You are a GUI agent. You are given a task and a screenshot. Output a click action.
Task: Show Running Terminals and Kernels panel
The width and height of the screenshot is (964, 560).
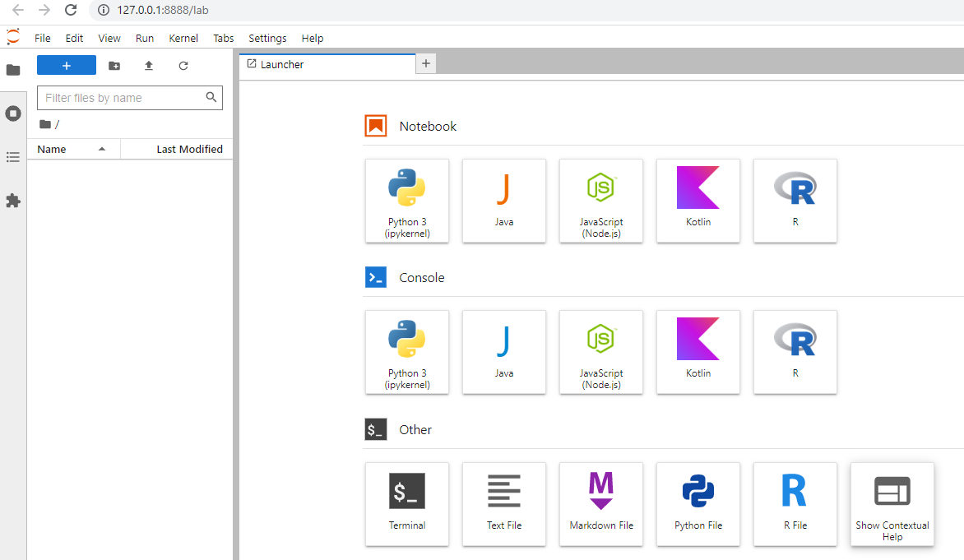(13, 113)
